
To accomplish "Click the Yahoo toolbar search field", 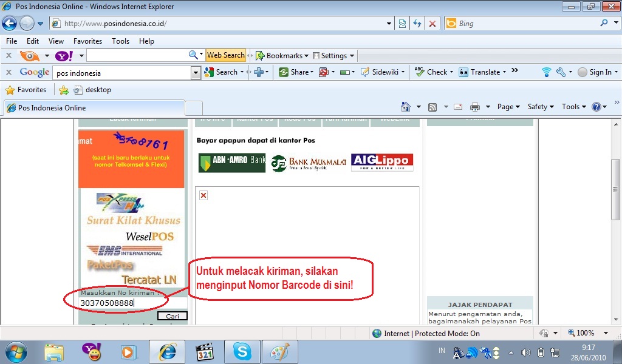I will point(137,56).
